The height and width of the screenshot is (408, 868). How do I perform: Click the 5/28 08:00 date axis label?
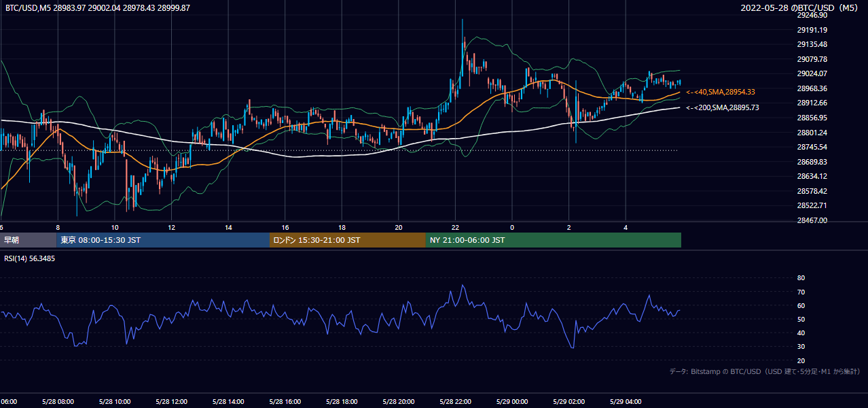[x=58, y=401]
